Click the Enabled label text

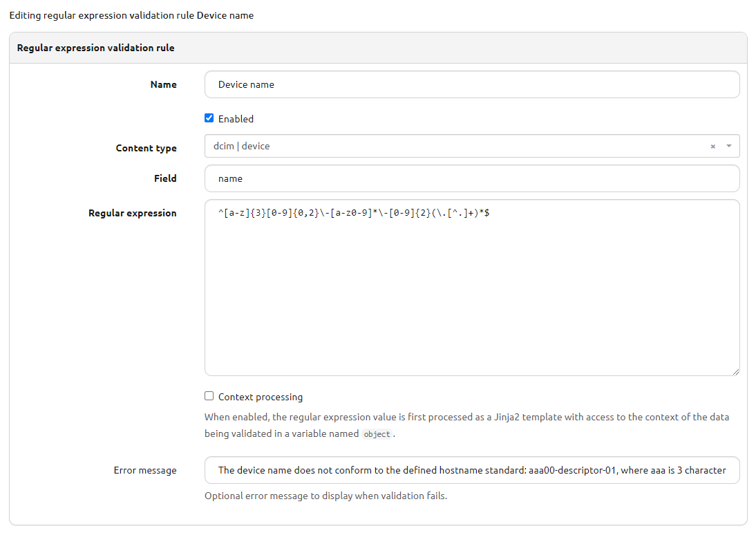coord(235,118)
